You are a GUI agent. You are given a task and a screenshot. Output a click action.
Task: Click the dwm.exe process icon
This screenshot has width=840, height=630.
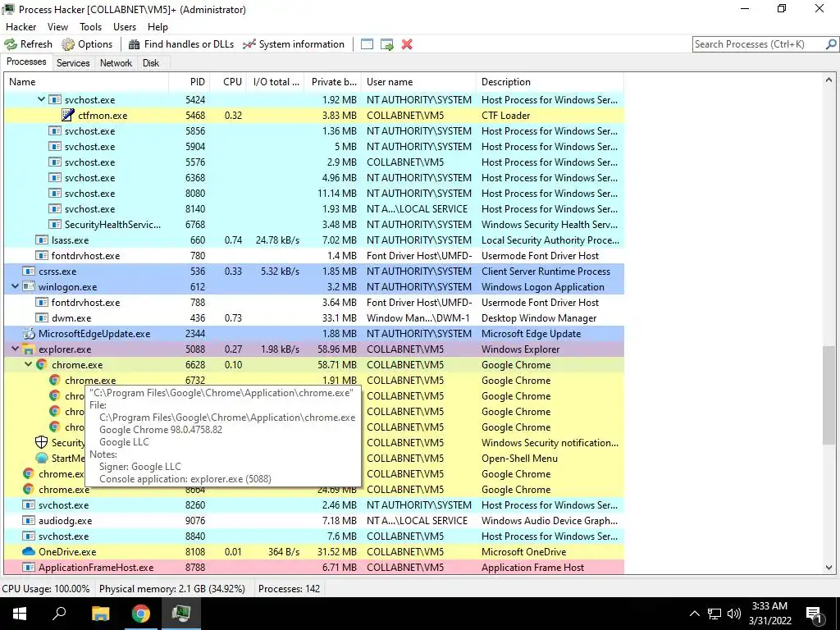41,317
